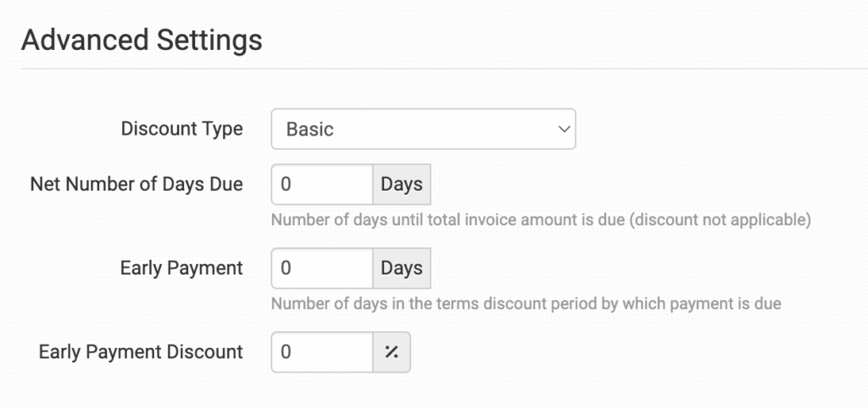This screenshot has height=409, width=868.
Task: Click the selected 'Basic' value text
Action: click(x=310, y=130)
